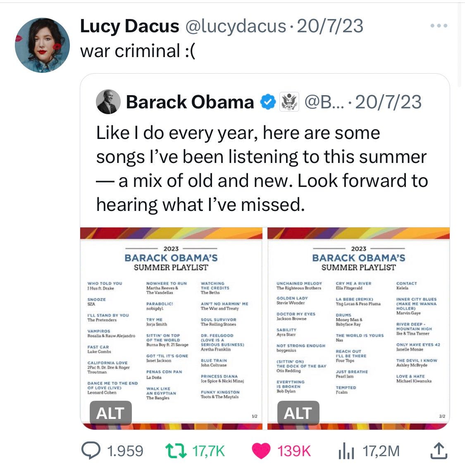Open the three-dot more options menu
This screenshot has height=476, width=465.
click(x=439, y=26)
